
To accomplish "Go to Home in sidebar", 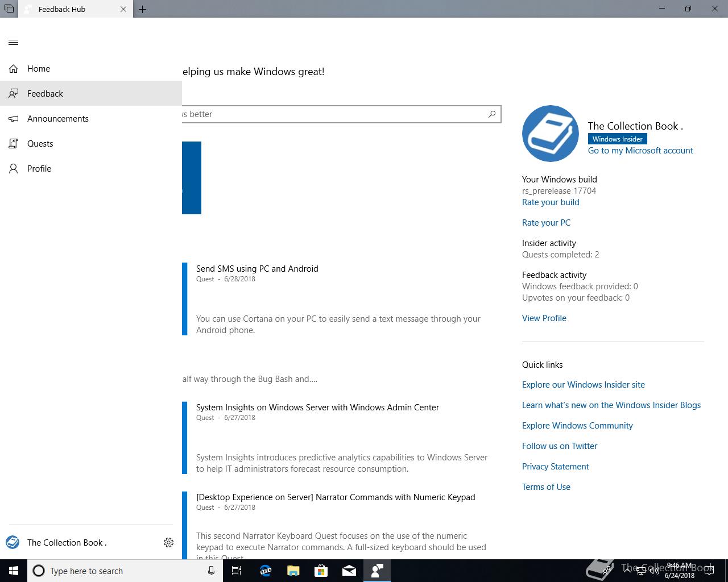I will click(91, 69).
